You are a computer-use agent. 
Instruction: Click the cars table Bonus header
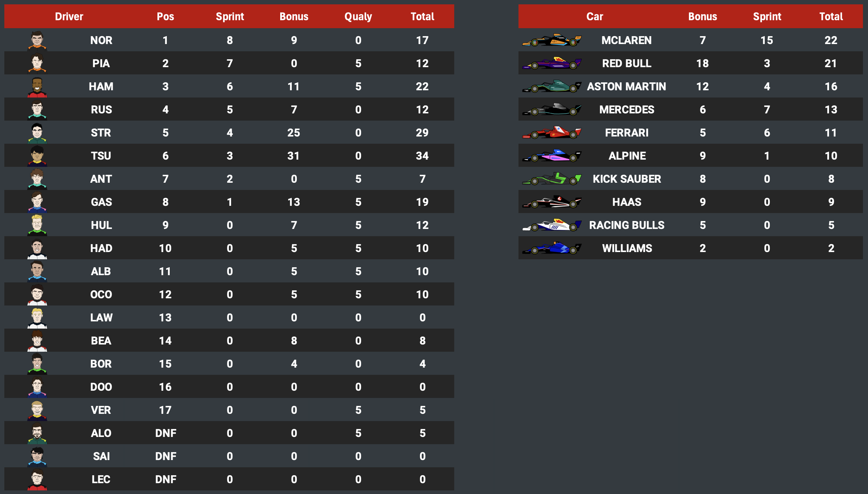tap(703, 17)
